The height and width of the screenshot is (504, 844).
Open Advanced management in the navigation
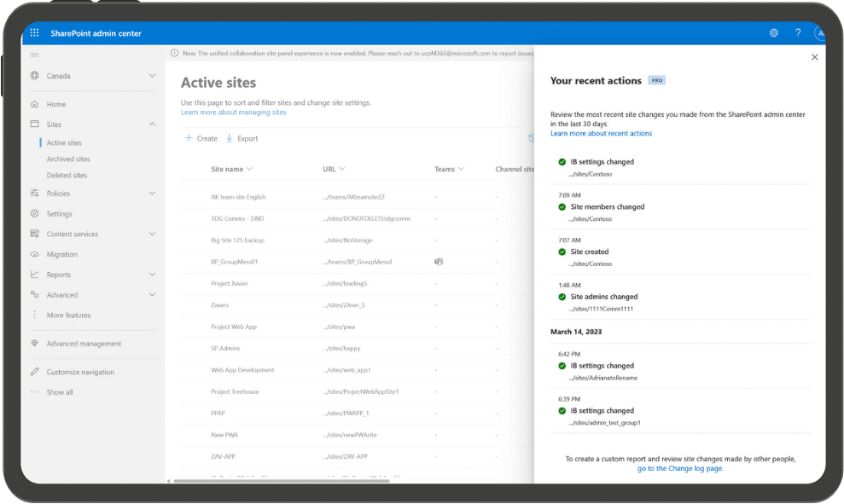(x=84, y=344)
